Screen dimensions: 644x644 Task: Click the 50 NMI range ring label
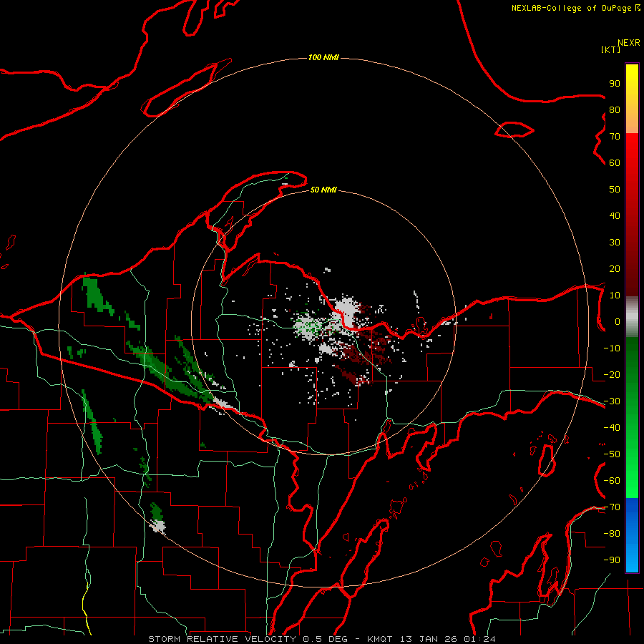pos(323,190)
